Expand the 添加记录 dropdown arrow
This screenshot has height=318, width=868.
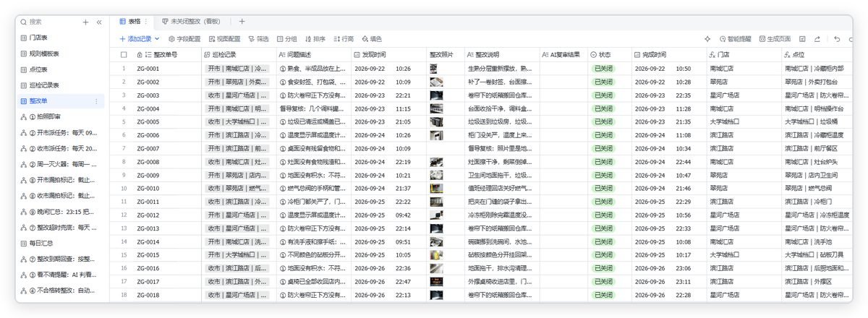(x=157, y=39)
